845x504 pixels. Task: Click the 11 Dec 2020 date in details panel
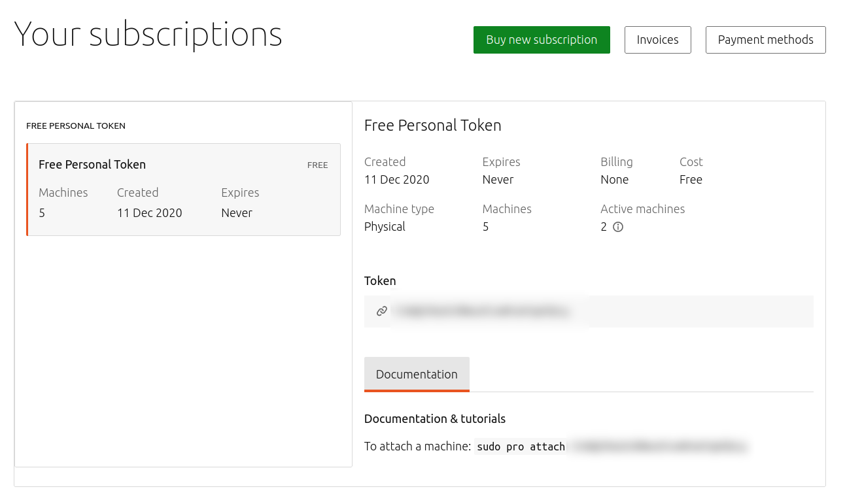click(x=397, y=180)
